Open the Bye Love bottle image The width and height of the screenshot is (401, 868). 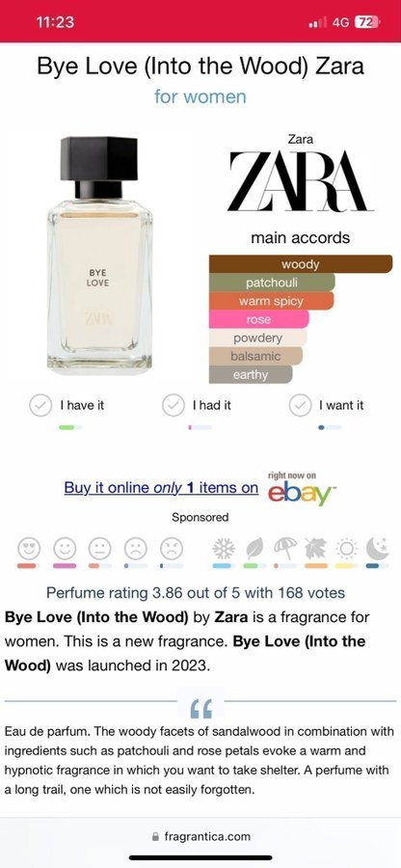click(x=99, y=255)
